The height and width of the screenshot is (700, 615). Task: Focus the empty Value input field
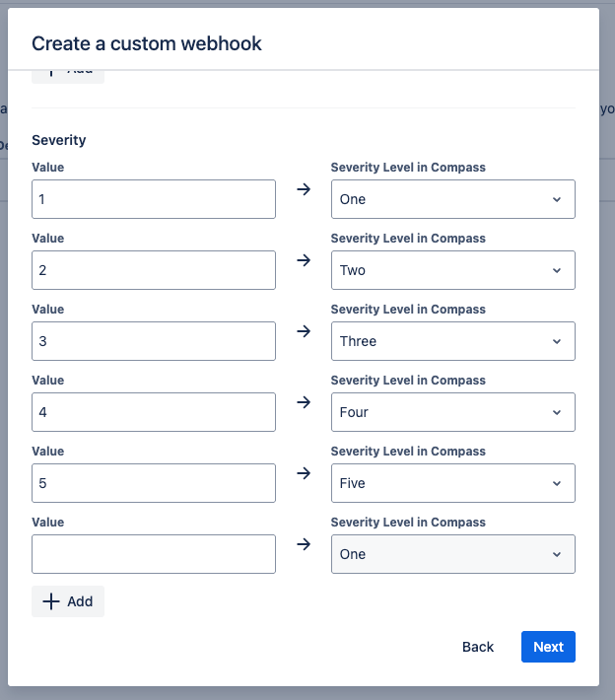tap(154, 554)
